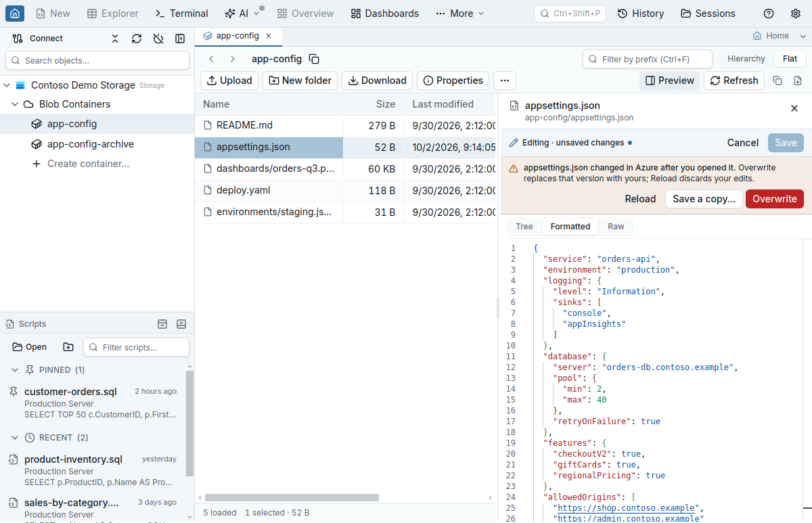Click the disconnect icon in Connect panel
The width and height of the screenshot is (812, 523).
tap(158, 39)
